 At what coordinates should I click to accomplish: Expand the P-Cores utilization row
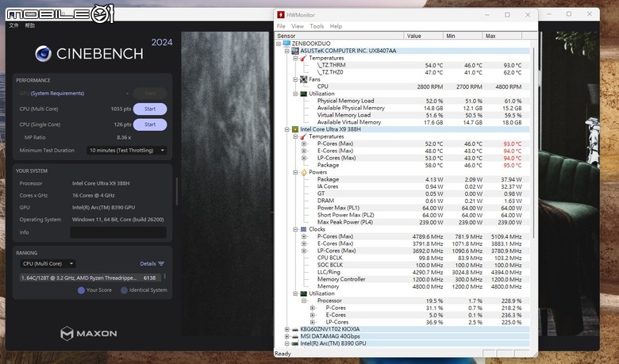[x=312, y=308]
